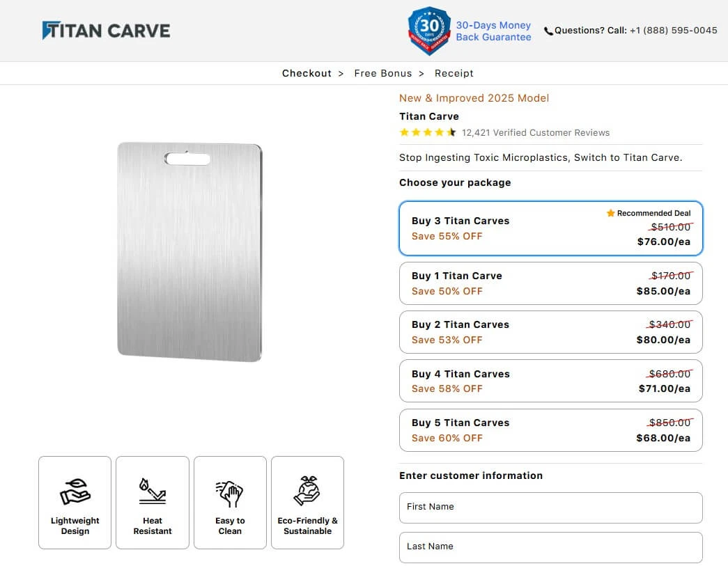Click the phone handset icon
Image resolution: width=728 pixels, height=566 pixels.
[548, 31]
